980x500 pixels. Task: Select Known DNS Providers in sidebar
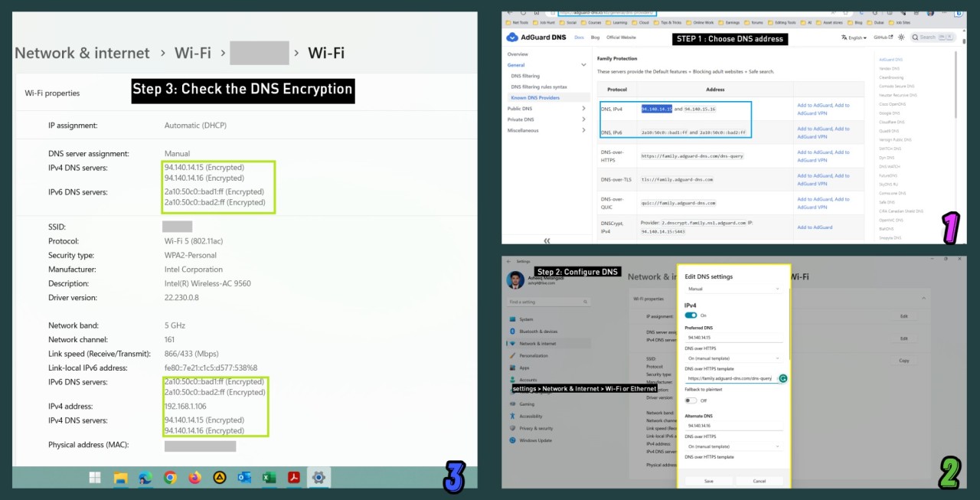tap(535, 98)
